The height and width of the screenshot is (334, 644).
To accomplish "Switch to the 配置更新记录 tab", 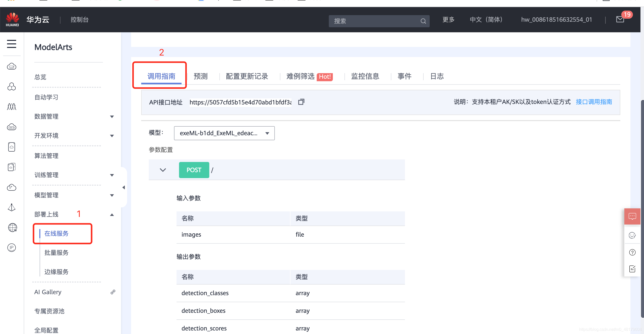I will point(247,76).
